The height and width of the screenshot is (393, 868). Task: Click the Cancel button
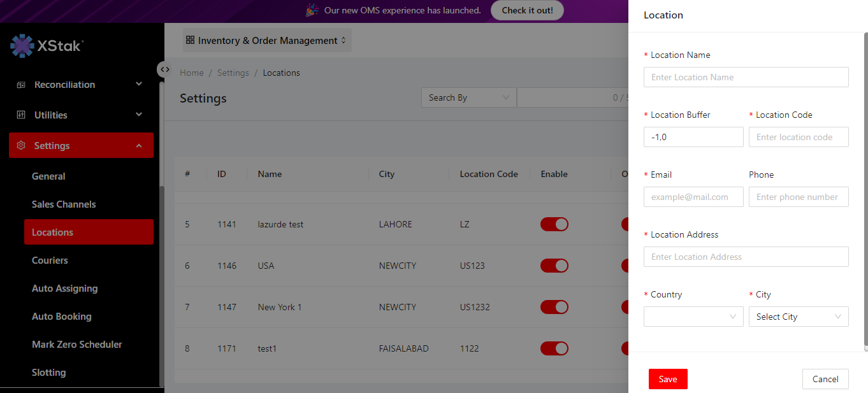pos(825,379)
